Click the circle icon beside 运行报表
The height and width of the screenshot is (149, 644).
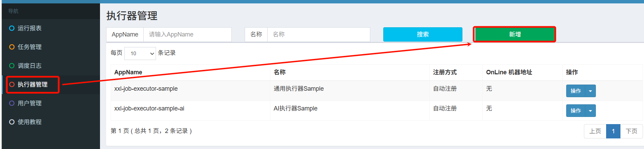(x=12, y=28)
